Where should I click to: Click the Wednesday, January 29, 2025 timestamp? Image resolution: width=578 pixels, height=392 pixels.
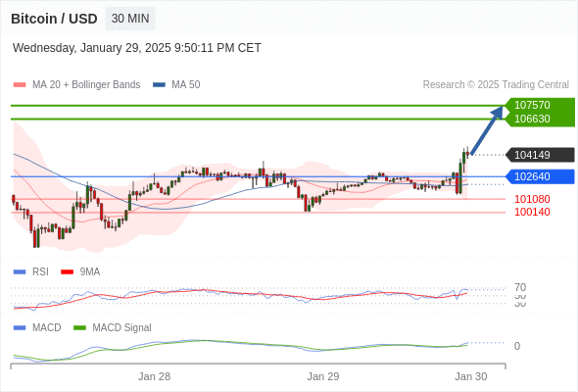(137, 48)
